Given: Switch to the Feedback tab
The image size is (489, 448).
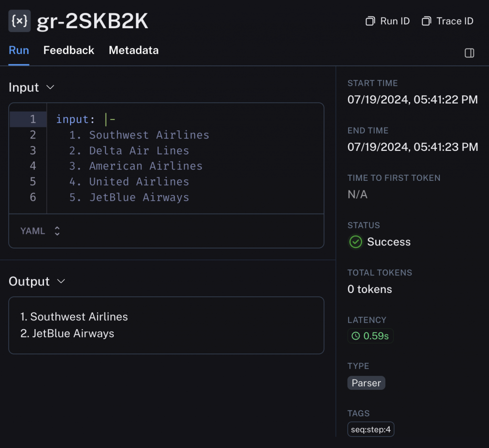Looking at the screenshot, I should (x=69, y=50).
